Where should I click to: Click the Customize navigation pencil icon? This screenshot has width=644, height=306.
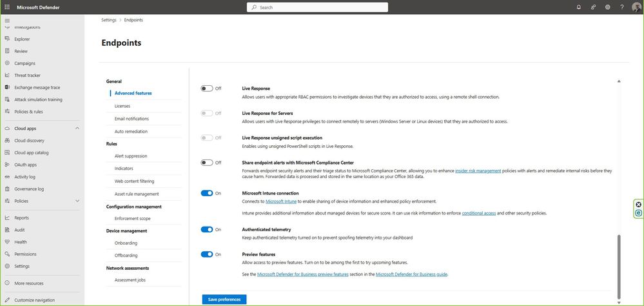(7, 300)
